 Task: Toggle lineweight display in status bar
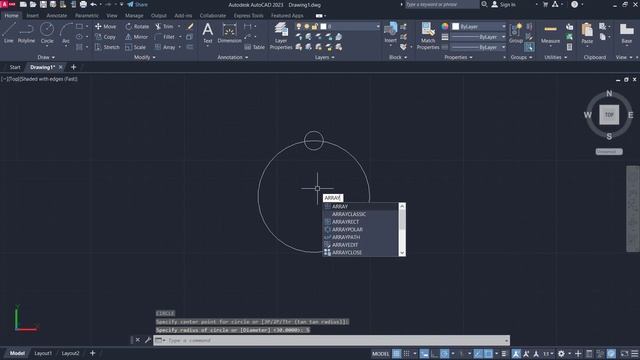click(x=504, y=353)
